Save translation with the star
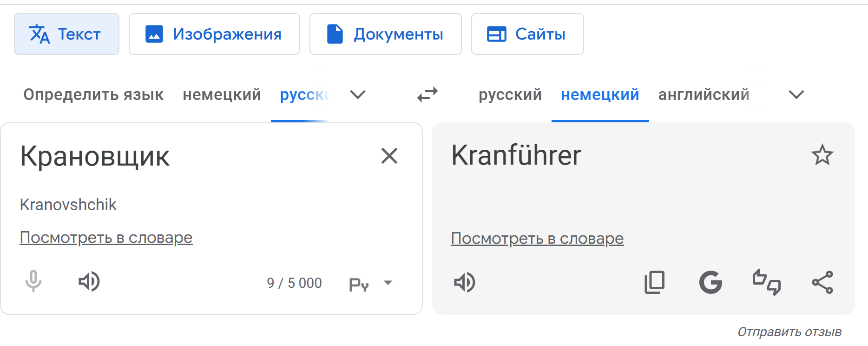Screen dimensions: 868x346 point(822,155)
